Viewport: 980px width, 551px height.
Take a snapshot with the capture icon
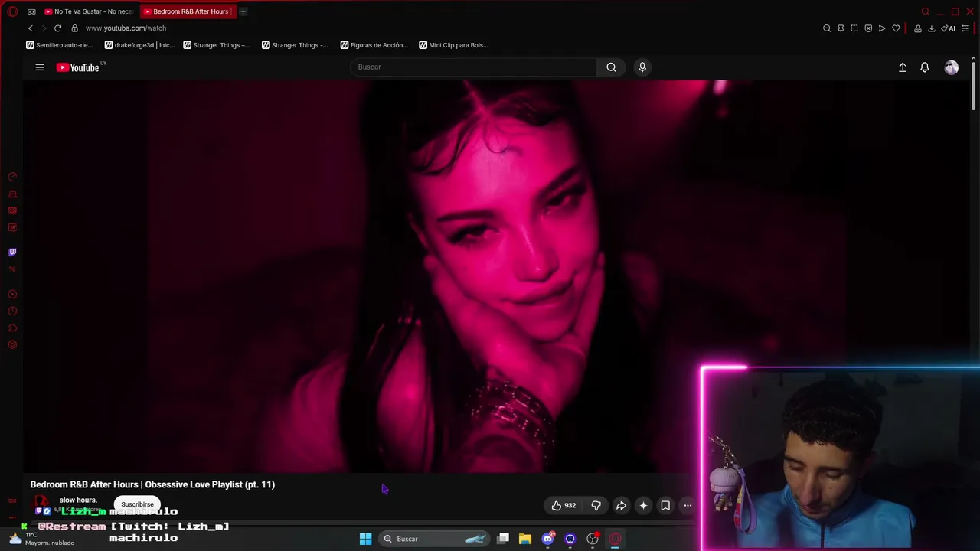coord(854,28)
